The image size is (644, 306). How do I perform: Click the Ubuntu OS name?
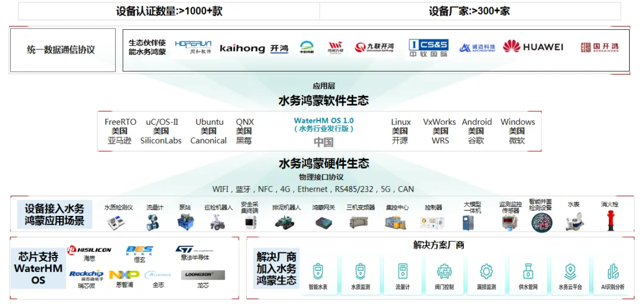pos(209,122)
